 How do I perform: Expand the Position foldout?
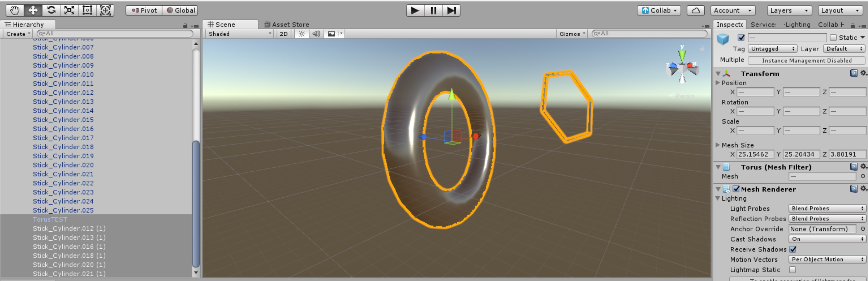(718, 83)
